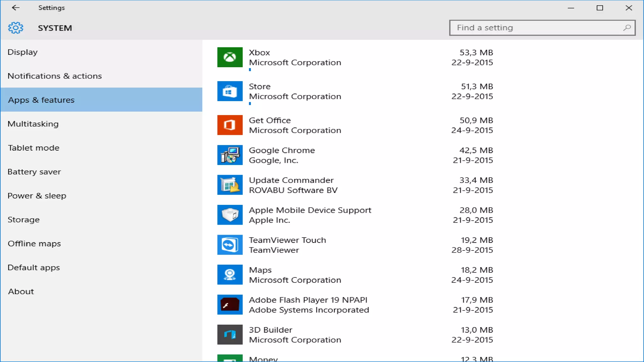Open the Display settings page
Screen dimensions: 644x362
pos(101,52)
